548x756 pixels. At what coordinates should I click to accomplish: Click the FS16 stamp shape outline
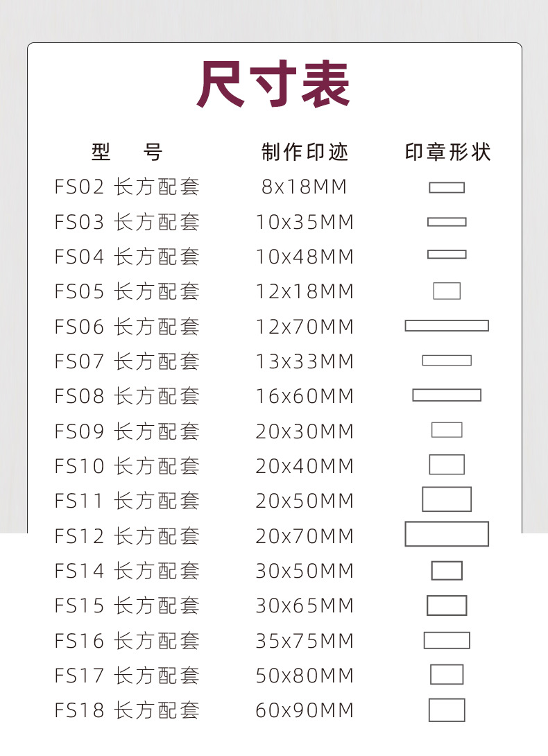447,640
